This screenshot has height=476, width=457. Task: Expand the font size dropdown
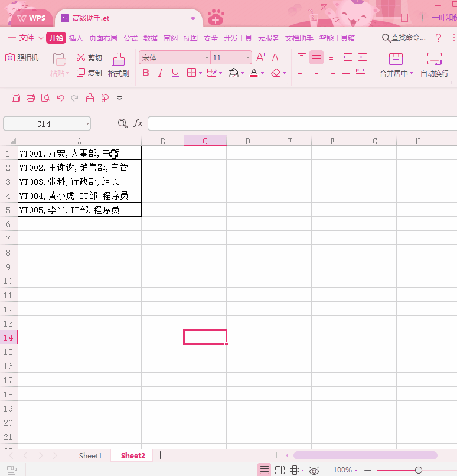[248, 57]
